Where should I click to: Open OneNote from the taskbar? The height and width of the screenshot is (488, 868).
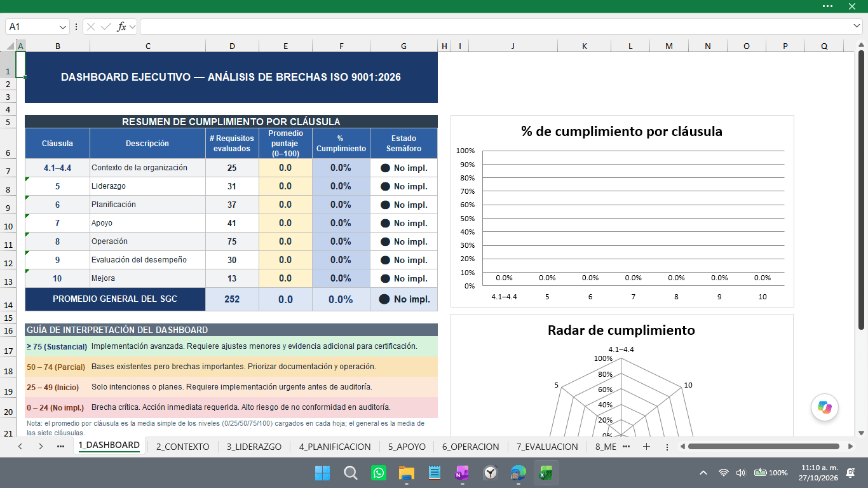pos(462,473)
